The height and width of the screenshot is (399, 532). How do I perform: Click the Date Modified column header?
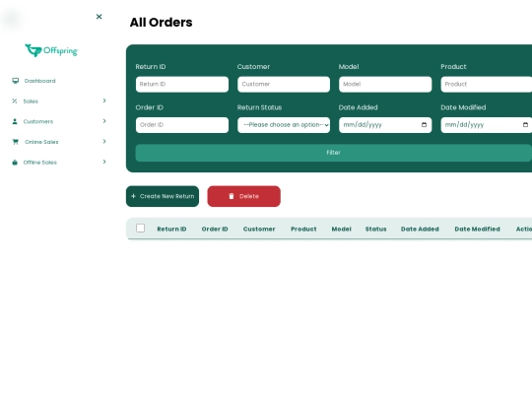pyautogui.click(x=478, y=229)
